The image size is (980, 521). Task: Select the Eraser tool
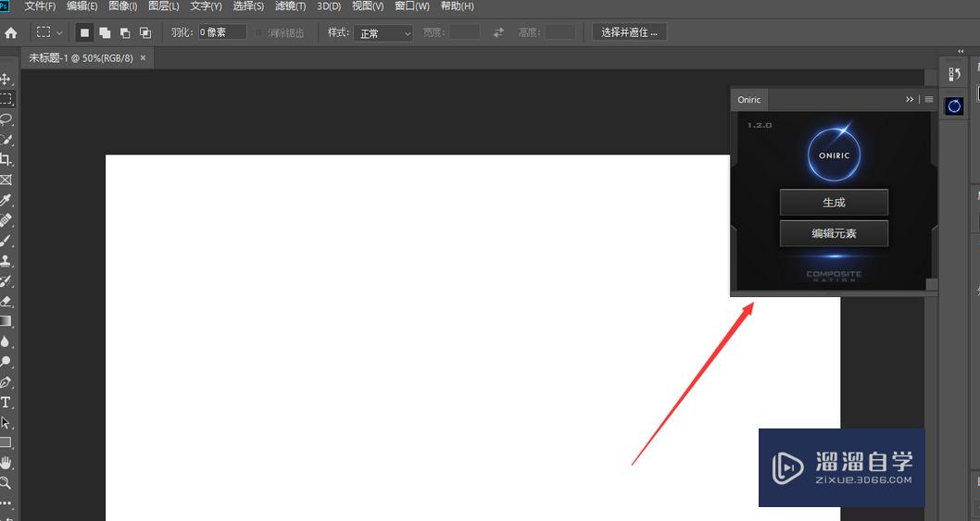click(x=6, y=301)
